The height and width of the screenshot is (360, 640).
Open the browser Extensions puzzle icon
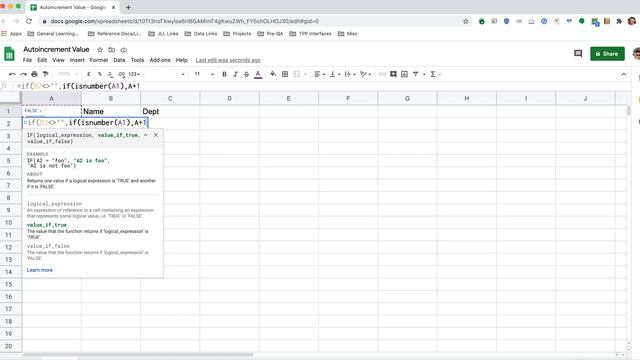tap(619, 21)
